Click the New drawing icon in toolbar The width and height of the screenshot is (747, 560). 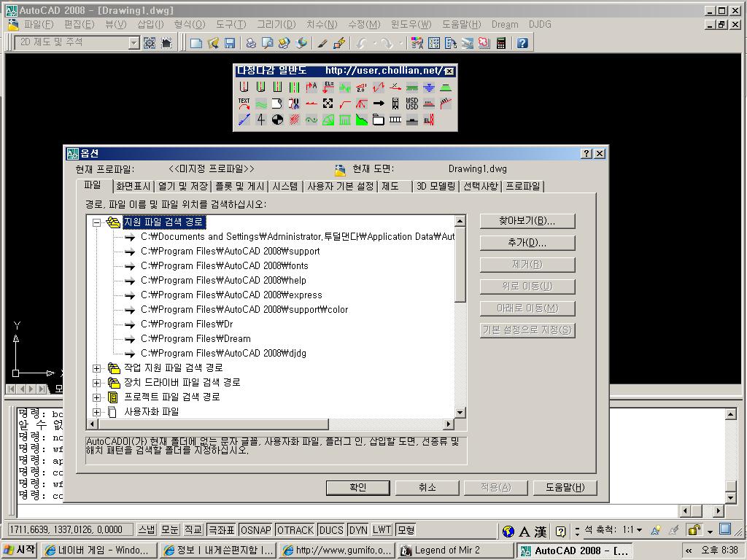pyautogui.click(x=196, y=43)
